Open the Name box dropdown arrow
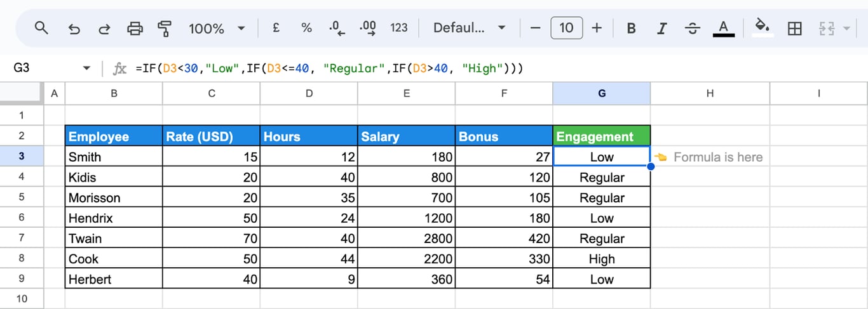Image resolution: width=868 pixels, height=309 pixels. click(87, 69)
